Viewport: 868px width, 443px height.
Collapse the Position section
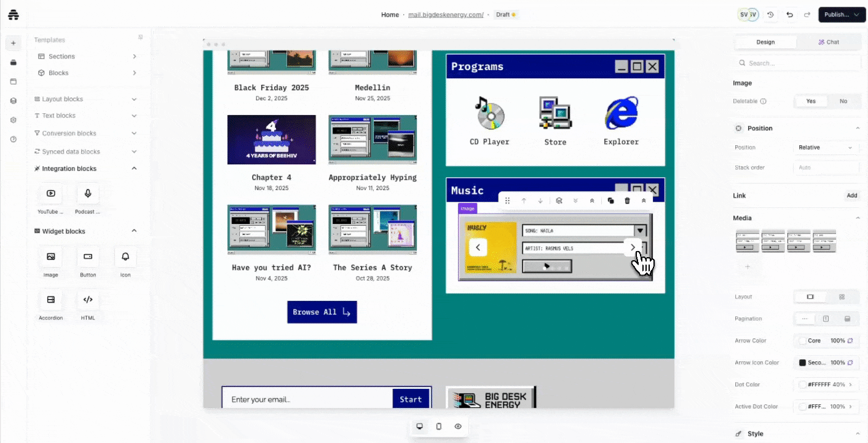(x=858, y=128)
